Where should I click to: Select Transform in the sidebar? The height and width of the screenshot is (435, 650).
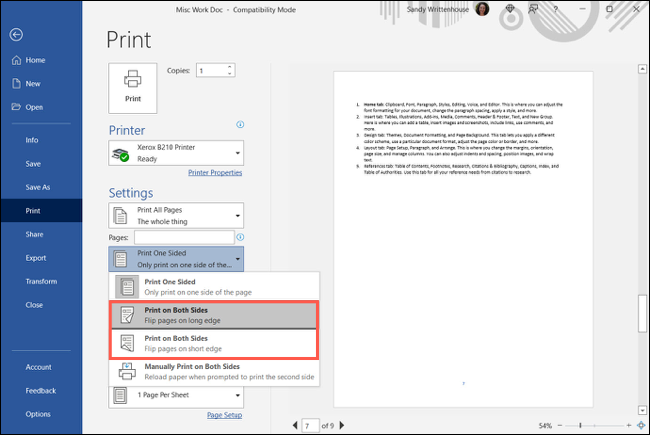click(41, 281)
